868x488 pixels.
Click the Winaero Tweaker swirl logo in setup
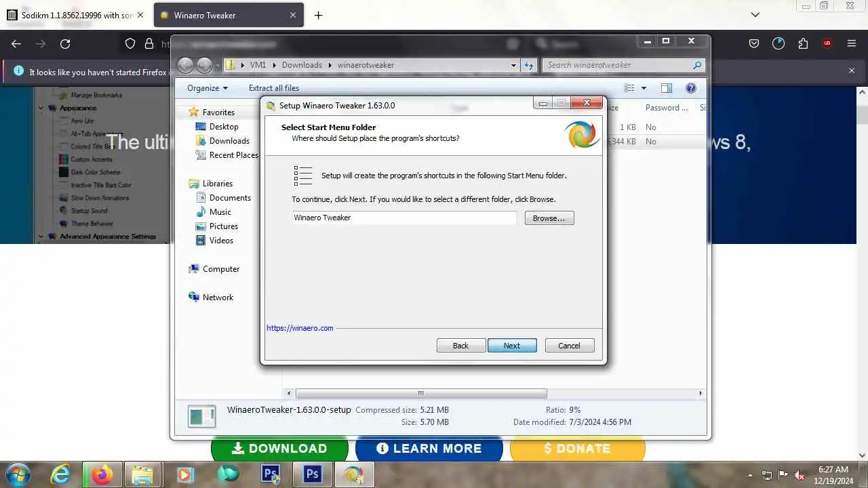click(x=582, y=134)
